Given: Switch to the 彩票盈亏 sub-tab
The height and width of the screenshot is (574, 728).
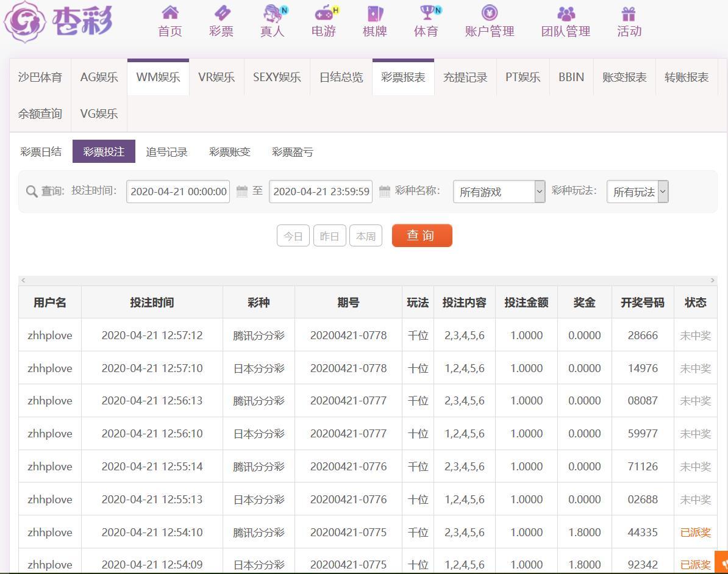Looking at the screenshot, I should [x=293, y=152].
